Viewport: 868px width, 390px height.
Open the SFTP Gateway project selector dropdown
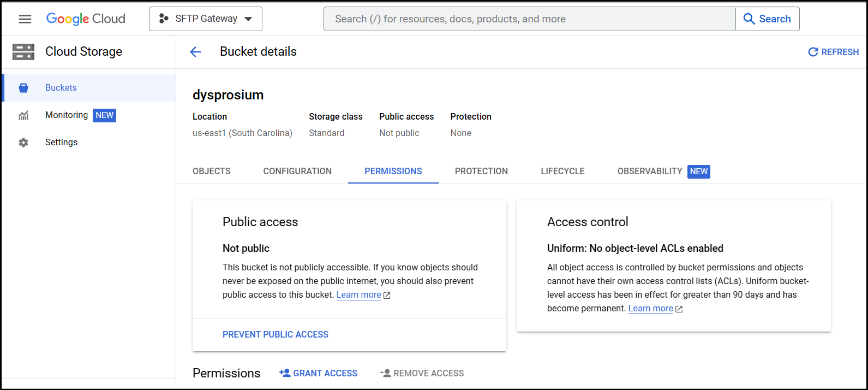pyautogui.click(x=206, y=19)
